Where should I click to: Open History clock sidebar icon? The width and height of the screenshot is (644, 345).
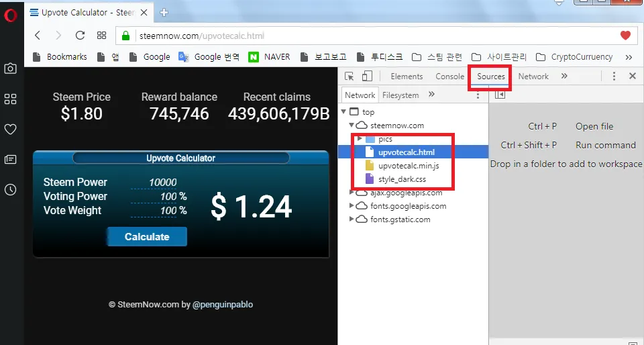(x=10, y=190)
